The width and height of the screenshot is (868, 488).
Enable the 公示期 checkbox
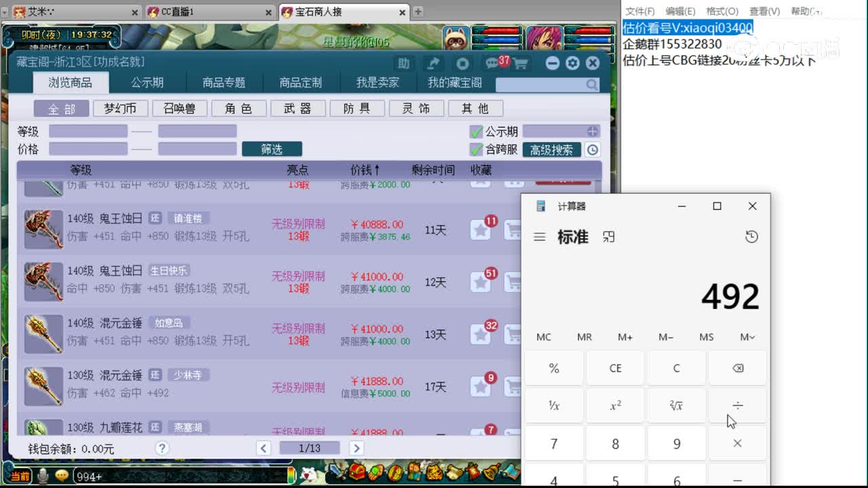click(475, 132)
